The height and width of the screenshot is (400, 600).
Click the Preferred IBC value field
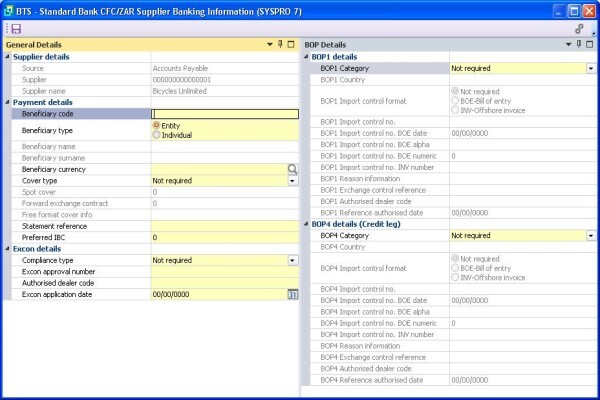coord(225,238)
